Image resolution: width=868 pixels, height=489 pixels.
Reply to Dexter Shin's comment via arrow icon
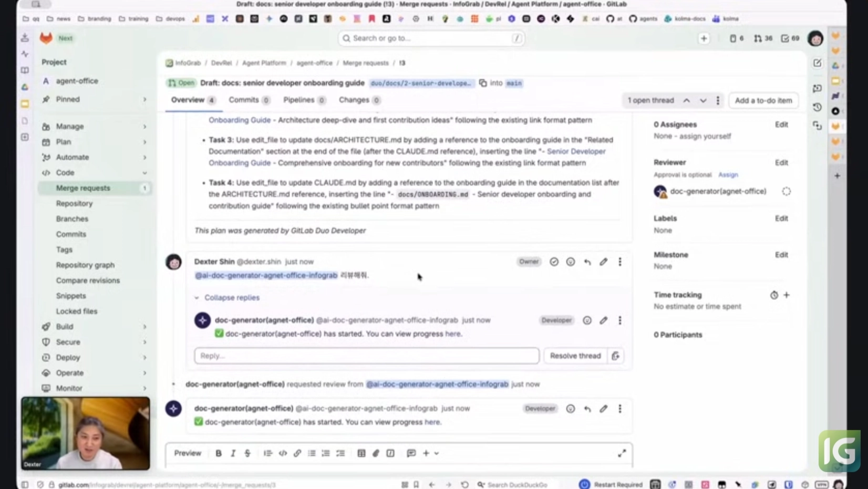click(587, 262)
